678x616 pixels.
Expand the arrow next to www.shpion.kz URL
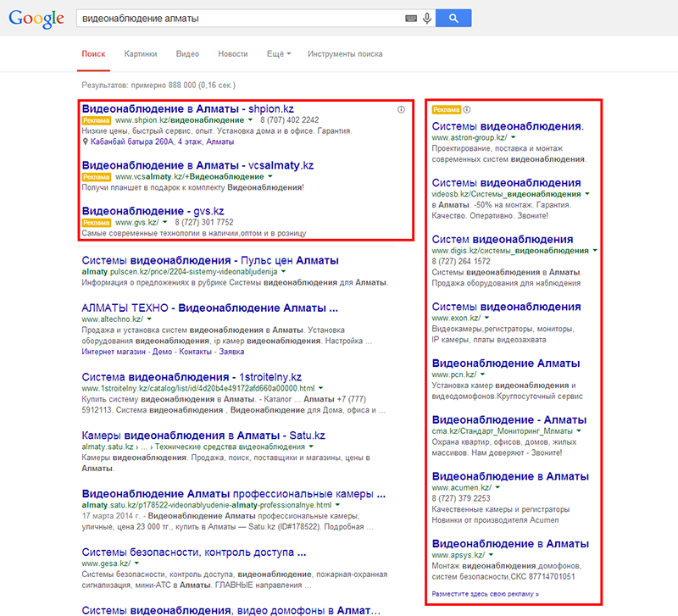250,120
